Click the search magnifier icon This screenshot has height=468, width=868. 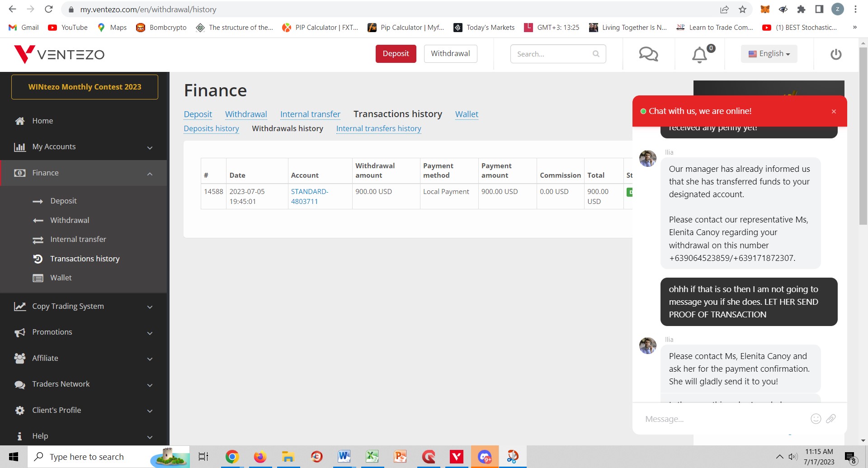click(596, 54)
